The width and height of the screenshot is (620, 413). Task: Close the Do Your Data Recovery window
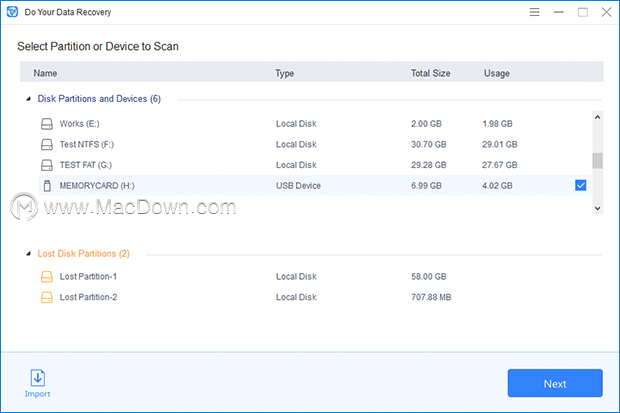(606, 12)
